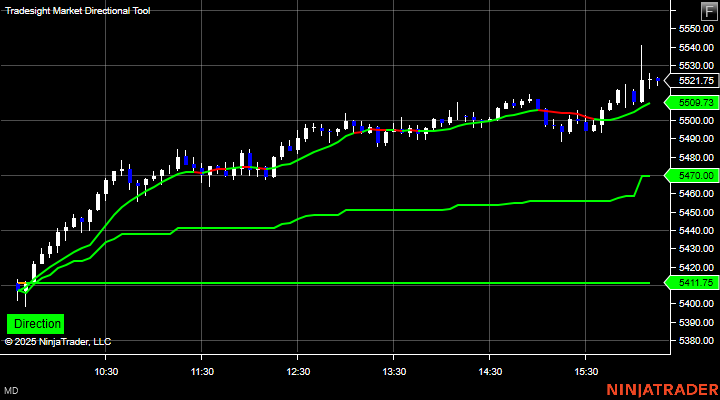This screenshot has height=400, width=720.
Task: Click the Tradesight Market Directional Tool title
Action: tap(78, 11)
